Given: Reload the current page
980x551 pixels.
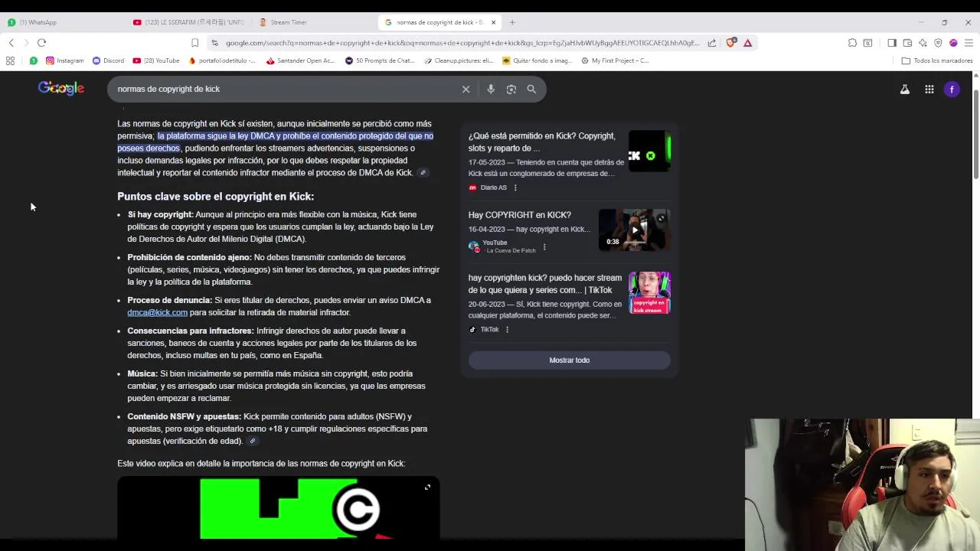Looking at the screenshot, I should pos(42,43).
